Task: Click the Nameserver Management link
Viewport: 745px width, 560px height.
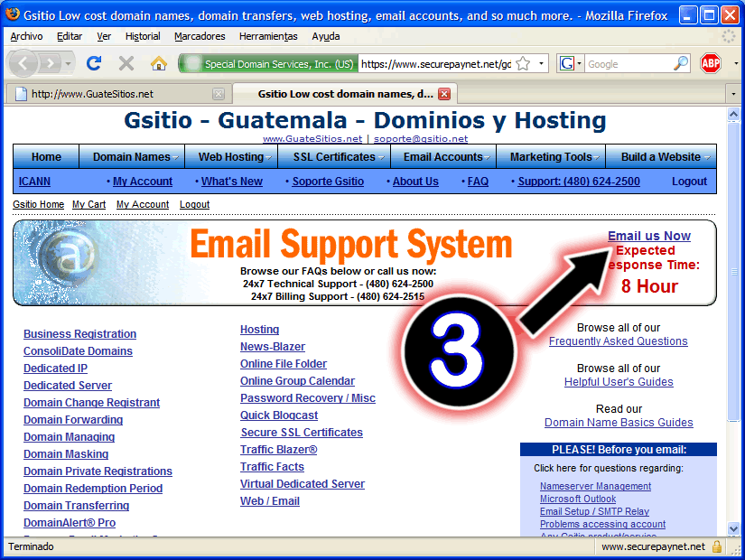Action: [595, 486]
